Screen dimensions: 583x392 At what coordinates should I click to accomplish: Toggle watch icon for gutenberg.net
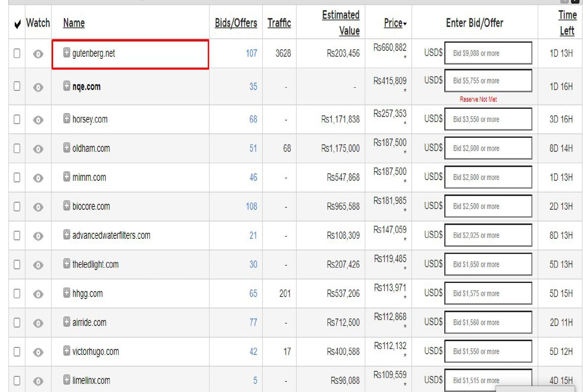click(38, 54)
